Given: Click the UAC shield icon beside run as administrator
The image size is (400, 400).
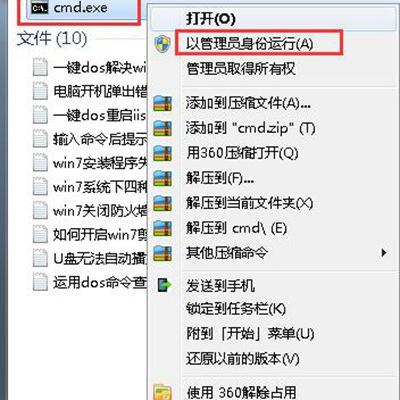Looking at the screenshot, I should point(163,44).
